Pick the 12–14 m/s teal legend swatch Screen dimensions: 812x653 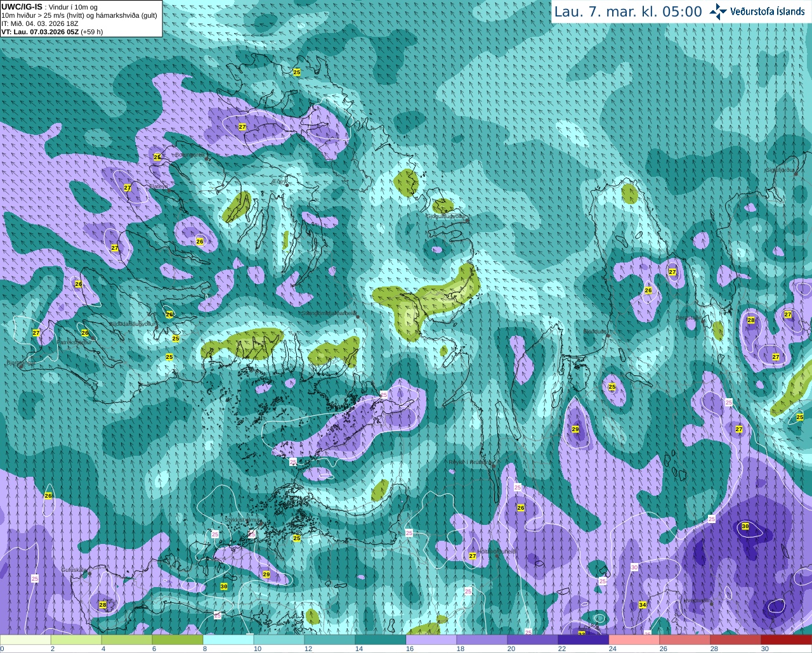click(x=330, y=640)
